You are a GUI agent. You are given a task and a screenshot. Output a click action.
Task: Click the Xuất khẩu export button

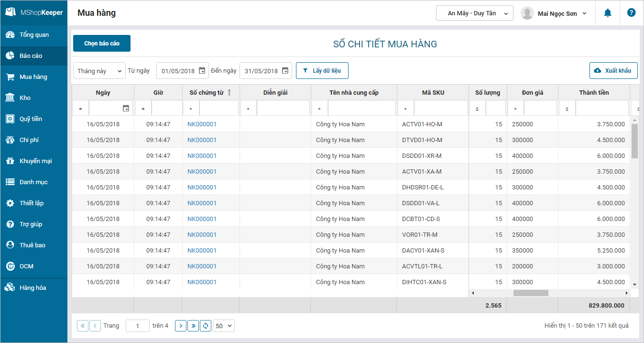(613, 71)
